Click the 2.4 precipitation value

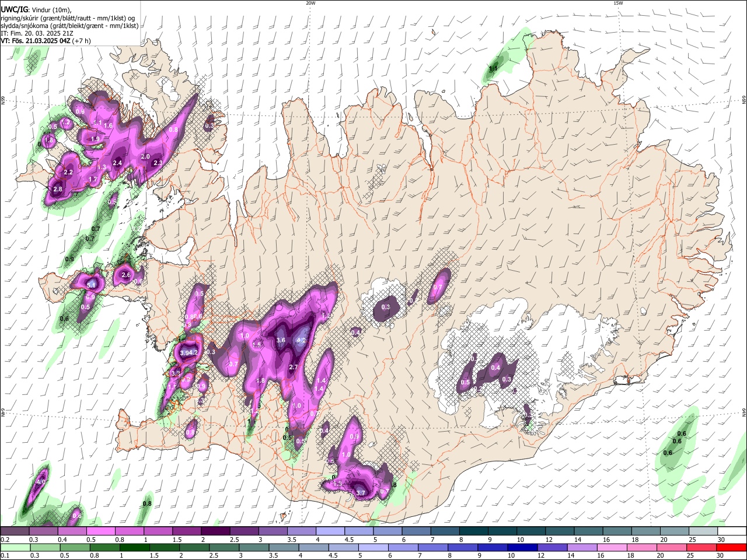point(117,163)
